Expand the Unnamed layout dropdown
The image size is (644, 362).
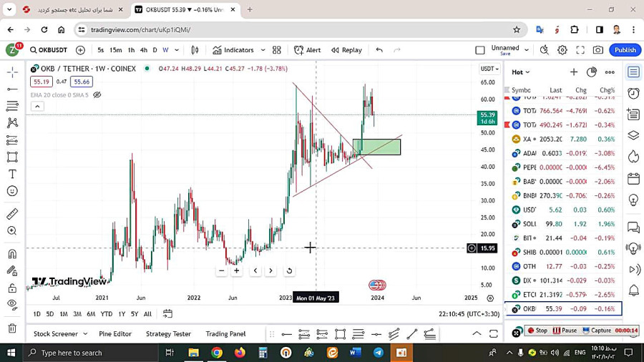527,50
